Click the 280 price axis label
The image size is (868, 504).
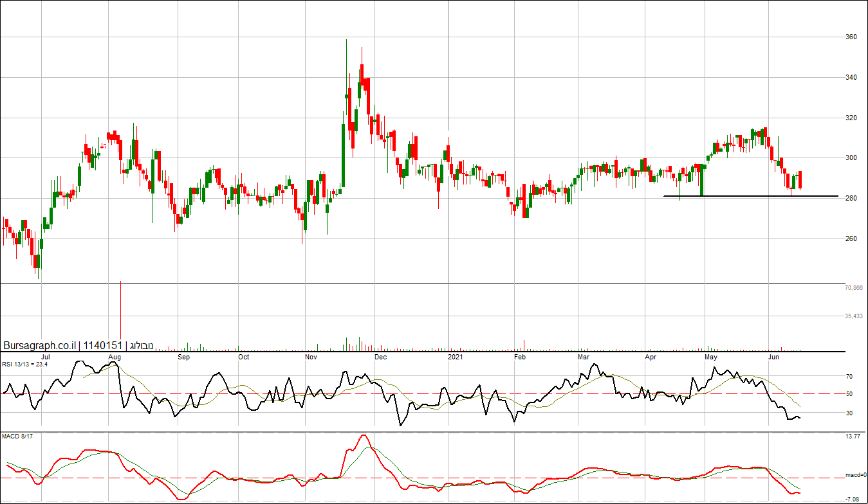tap(851, 199)
